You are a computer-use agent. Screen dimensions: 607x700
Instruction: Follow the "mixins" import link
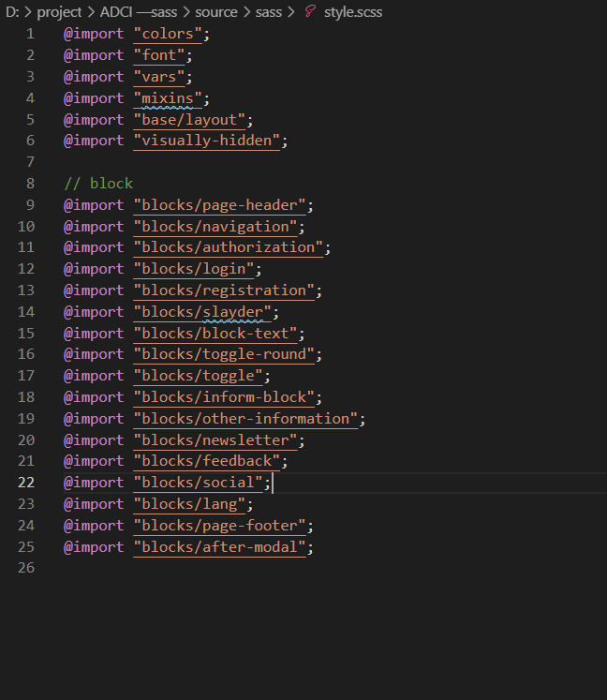[x=168, y=98]
